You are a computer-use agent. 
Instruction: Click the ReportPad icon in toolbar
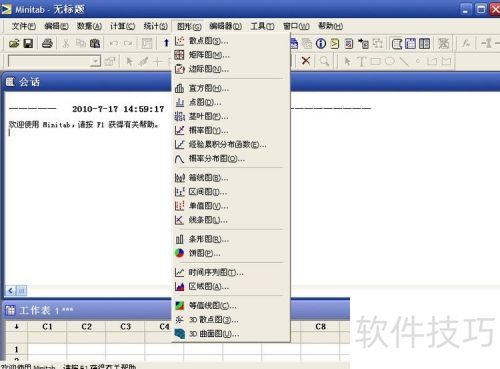[x=349, y=44]
